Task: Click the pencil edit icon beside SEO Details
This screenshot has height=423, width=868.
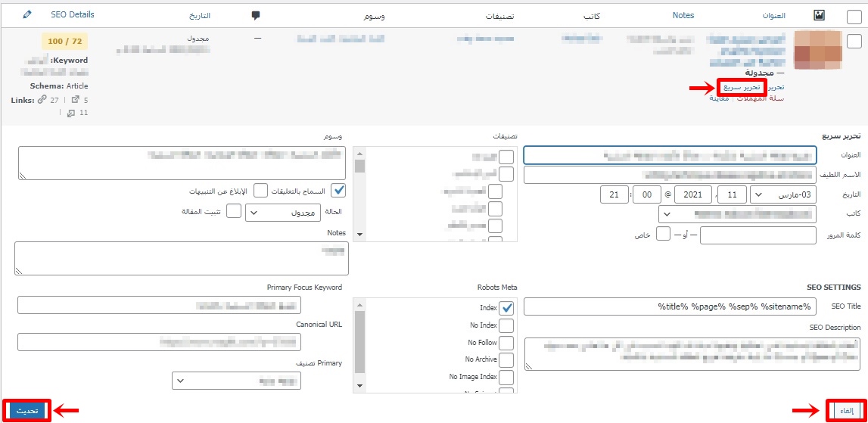Action: click(x=28, y=14)
